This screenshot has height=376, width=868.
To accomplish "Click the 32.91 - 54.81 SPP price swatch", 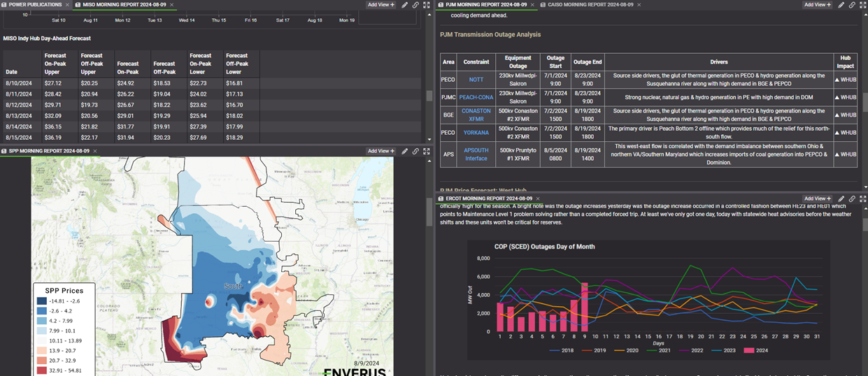I will [43, 370].
